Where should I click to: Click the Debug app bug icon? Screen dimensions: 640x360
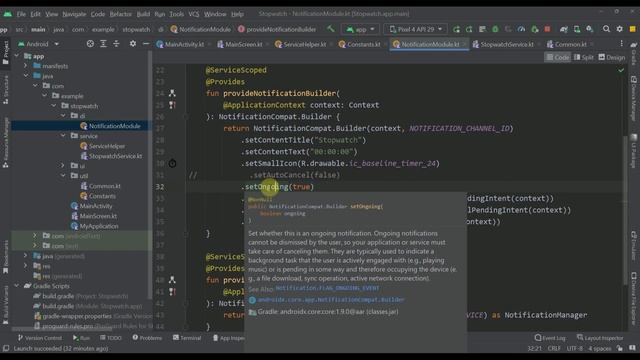tap(495, 29)
